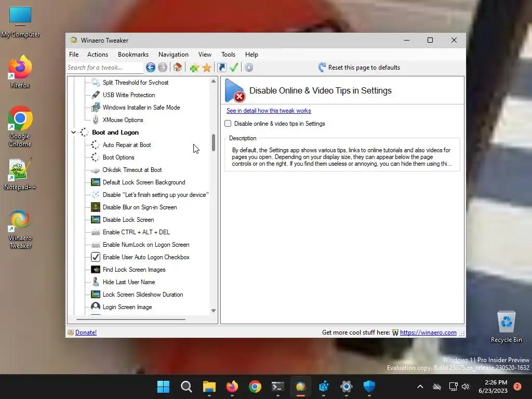This screenshot has height=399, width=532.
Task: Open the https://winaero.com link
Action: [x=428, y=332]
